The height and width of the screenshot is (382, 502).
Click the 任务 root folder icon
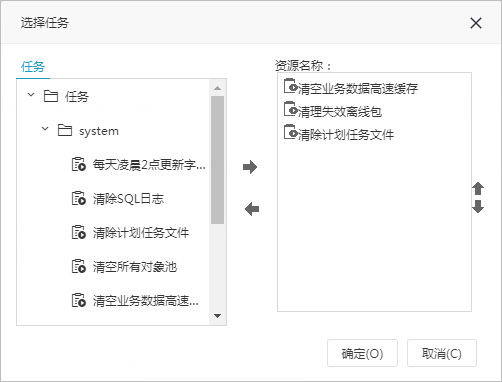pyautogui.click(x=51, y=96)
